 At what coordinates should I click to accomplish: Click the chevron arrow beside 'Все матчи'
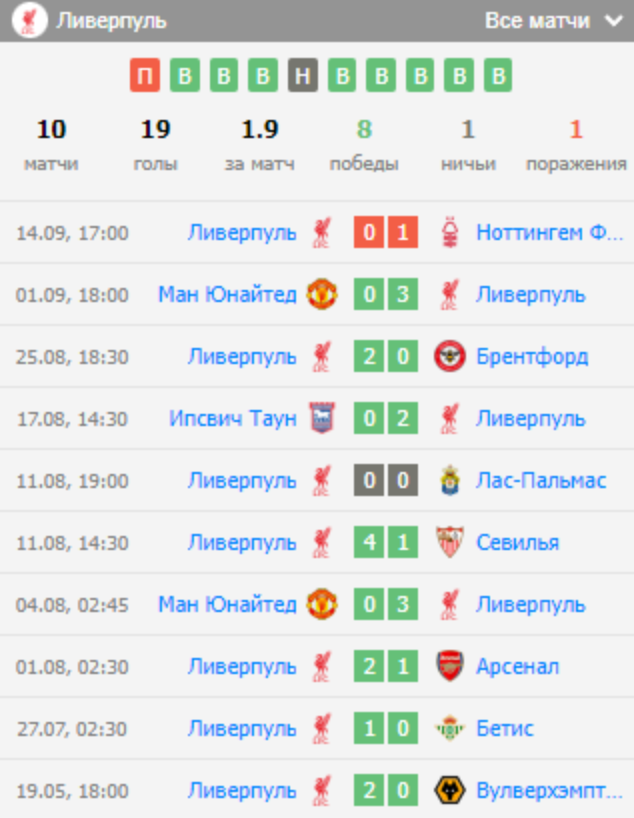click(612, 21)
